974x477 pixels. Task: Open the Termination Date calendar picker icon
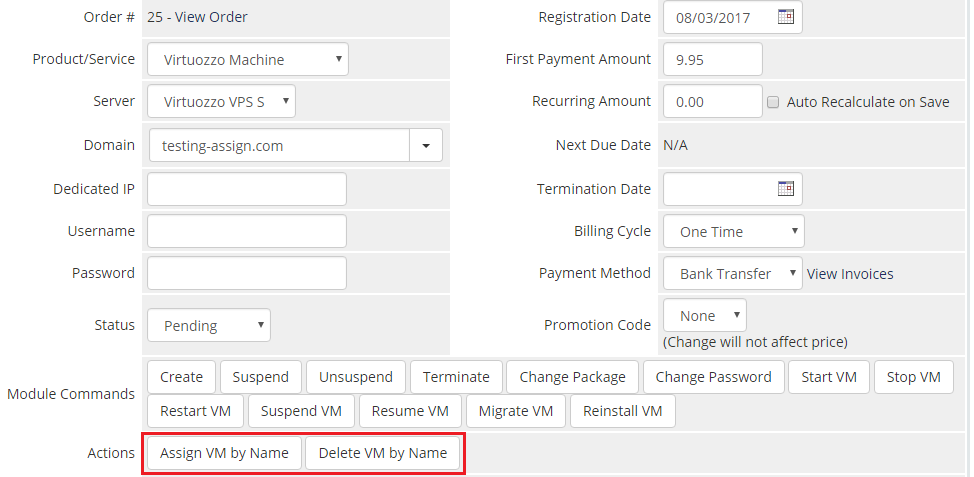pyautogui.click(x=786, y=188)
